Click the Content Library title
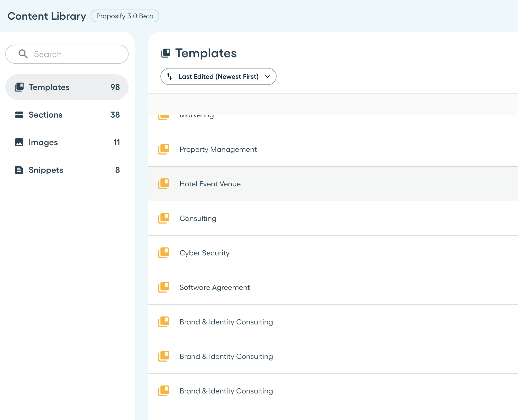This screenshot has width=518, height=420. pos(47,16)
